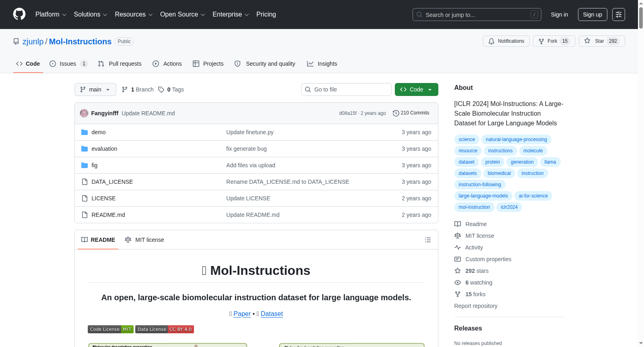Open the Actions tab

point(167,64)
